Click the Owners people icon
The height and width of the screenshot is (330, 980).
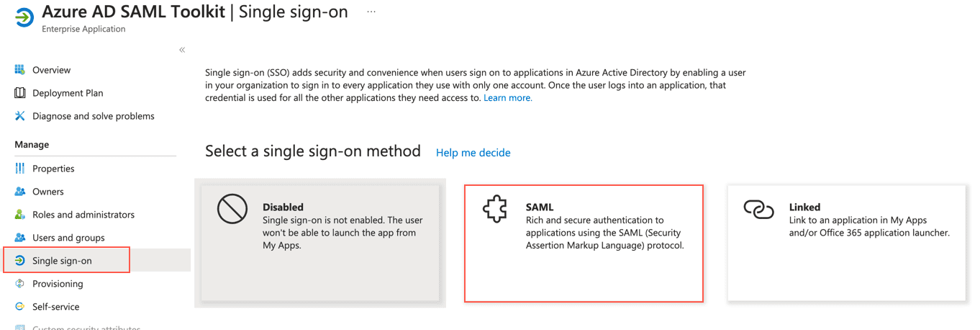19,192
